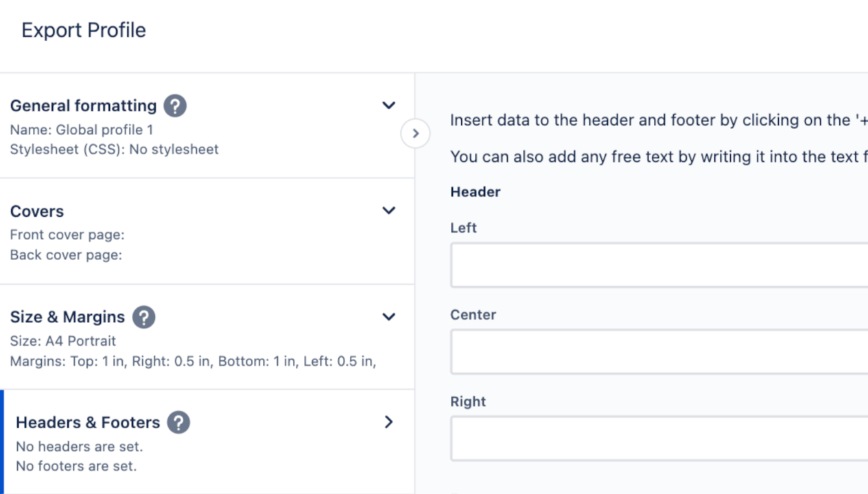
Task: Expand the Covers section chevron
Action: click(388, 211)
